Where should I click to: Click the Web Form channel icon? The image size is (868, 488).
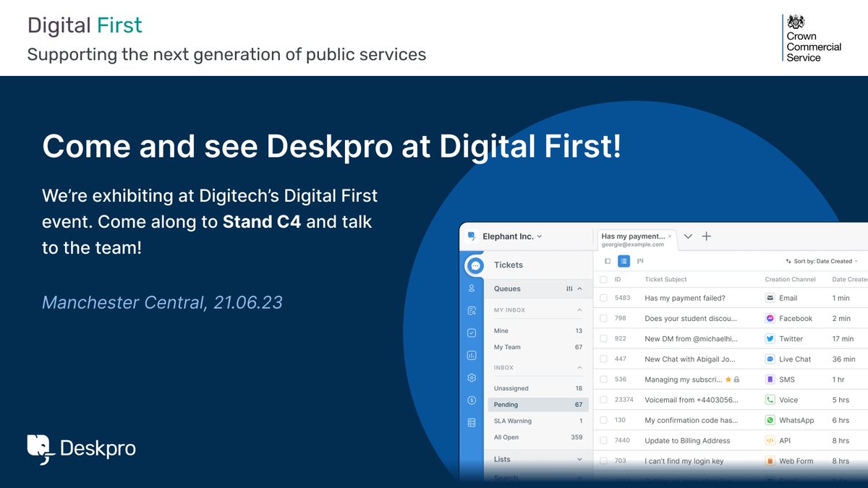coord(770,461)
